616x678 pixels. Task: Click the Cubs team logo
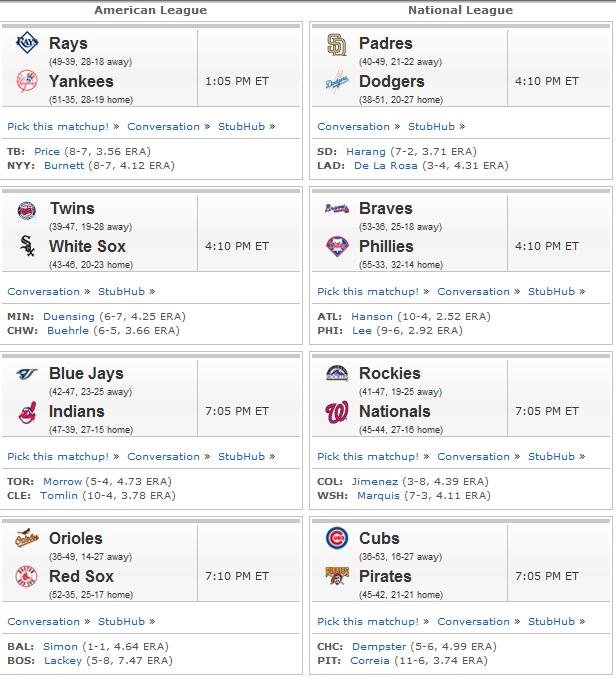337,538
